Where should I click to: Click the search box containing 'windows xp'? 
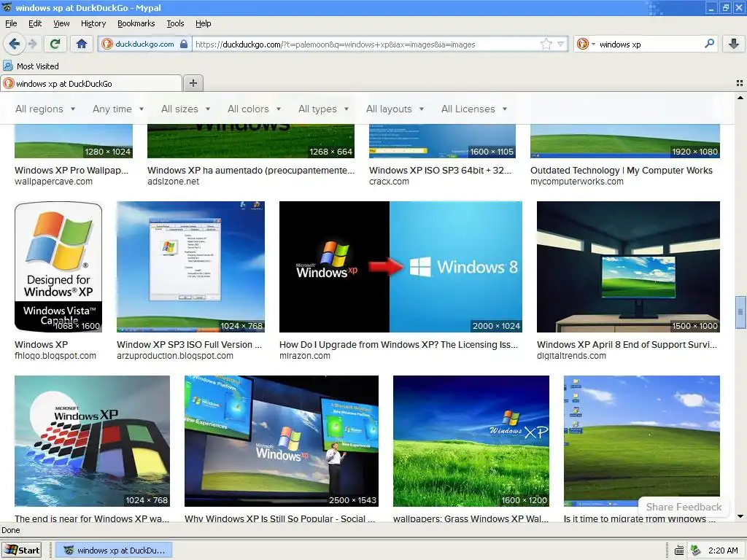pos(650,44)
